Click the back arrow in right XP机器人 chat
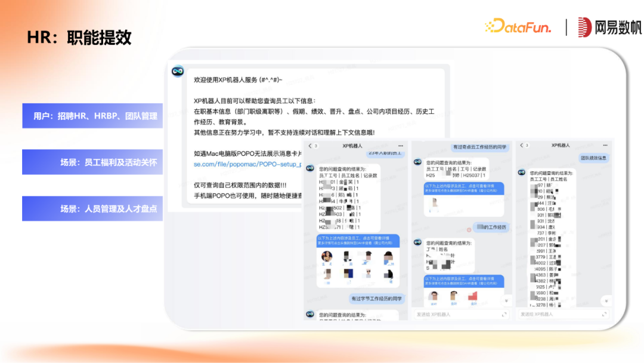644x363 pixels. pos(521,145)
